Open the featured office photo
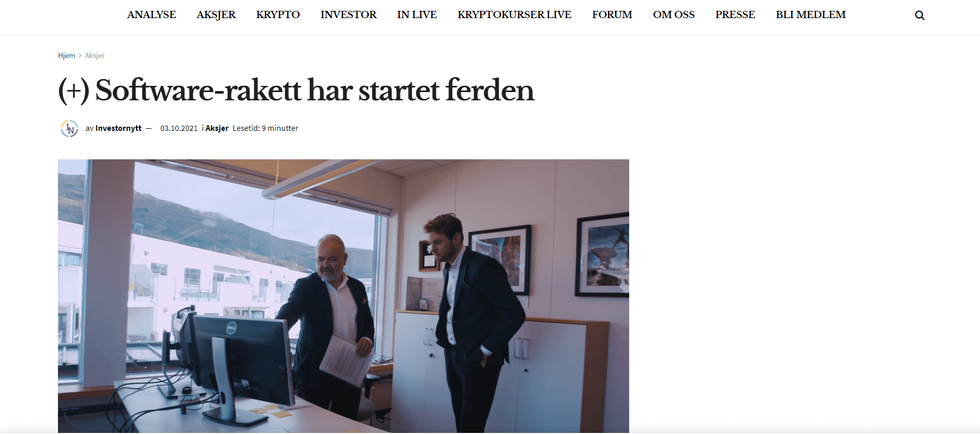The height and width of the screenshot is (434, 980). pos(344,296)
